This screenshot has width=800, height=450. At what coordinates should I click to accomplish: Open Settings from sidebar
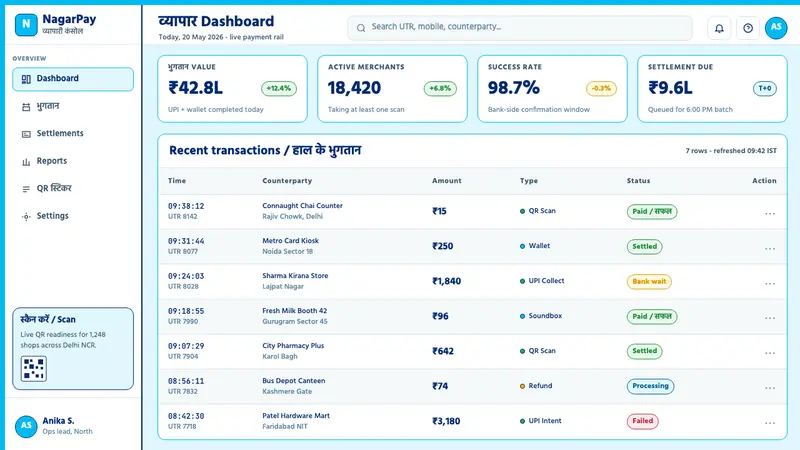click(x=73, y=216)
